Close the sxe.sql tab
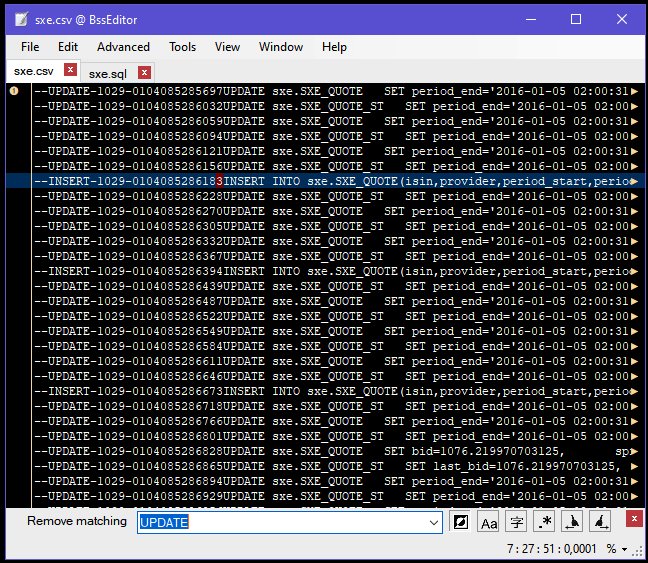 (x=144, y=72)
